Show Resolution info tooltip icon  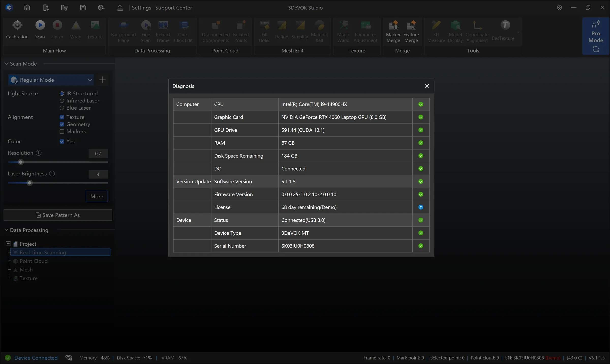pyautogui.click(x=39, y=153)
